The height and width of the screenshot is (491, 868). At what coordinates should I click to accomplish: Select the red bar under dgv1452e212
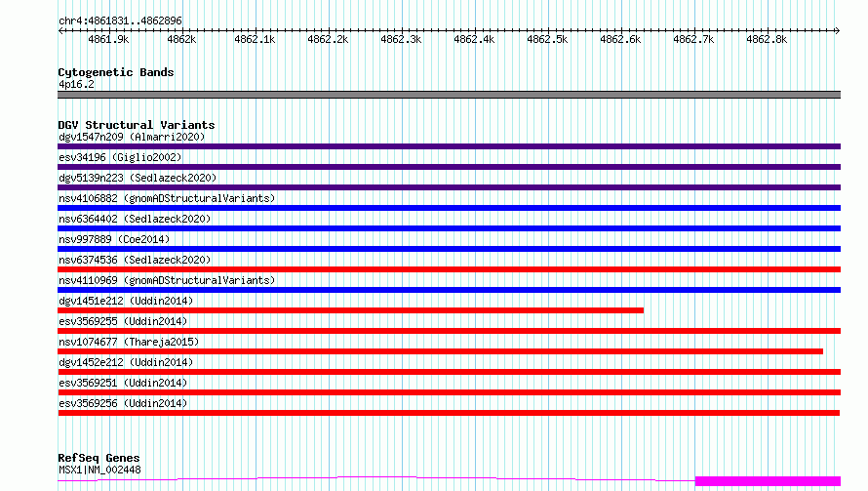[x=449, y=372]
